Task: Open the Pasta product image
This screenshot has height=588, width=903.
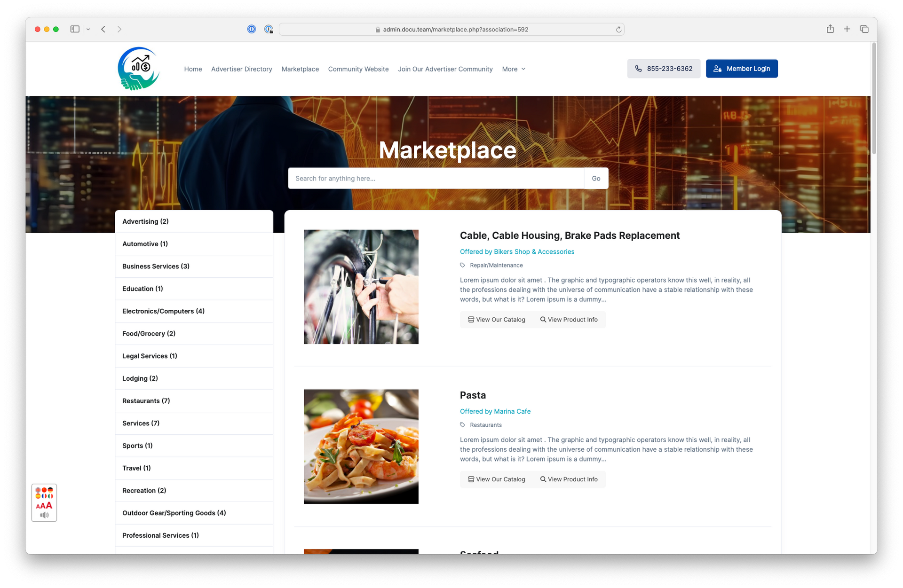Action: (x=361, y=447)
